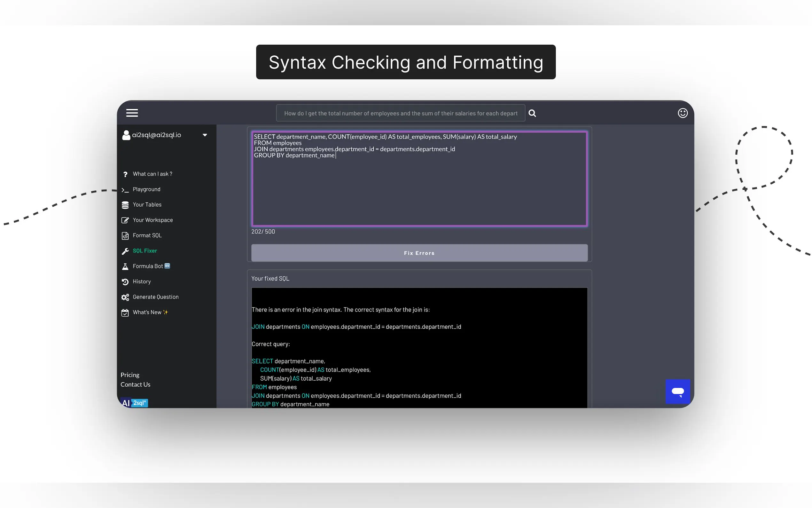Open the hamburger menu icon
The width and height of the screenshot is (812, 508).
coord(132,113)
